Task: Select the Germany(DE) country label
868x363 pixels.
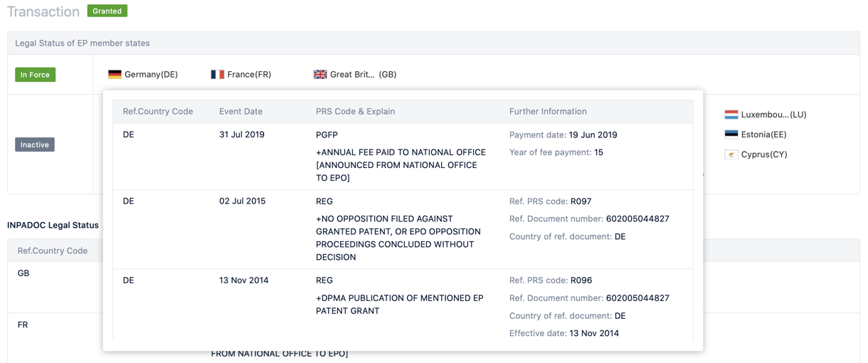Action: coord(151,74)
